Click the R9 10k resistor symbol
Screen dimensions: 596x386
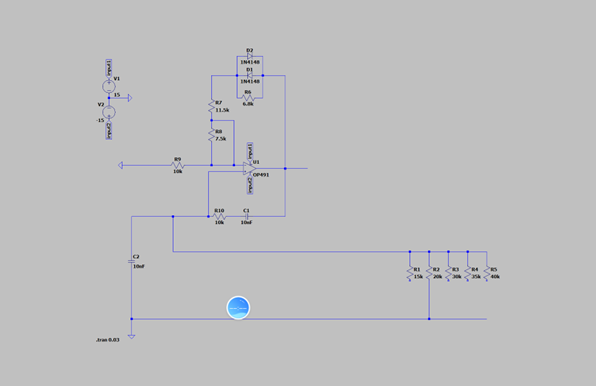pos(178,165)
